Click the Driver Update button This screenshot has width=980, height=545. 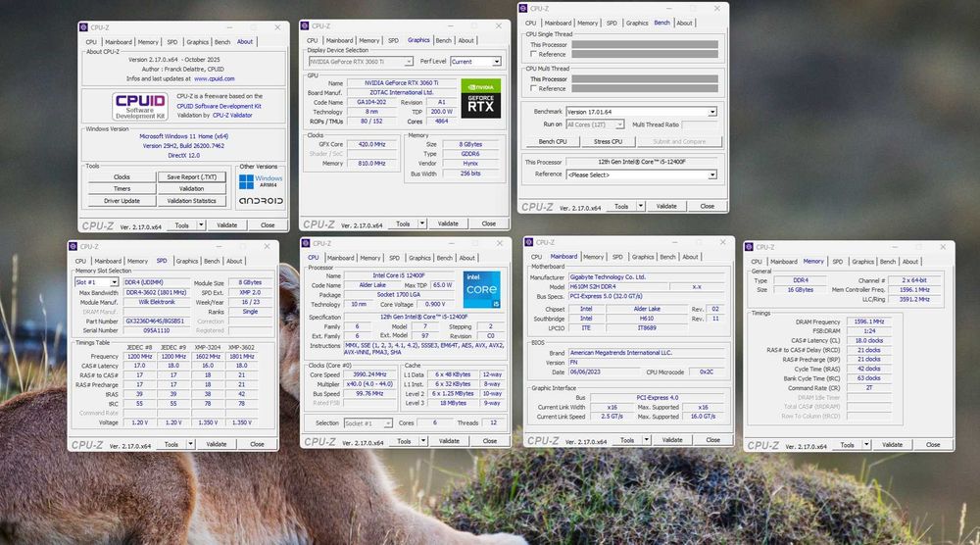(x=122, y=201)
